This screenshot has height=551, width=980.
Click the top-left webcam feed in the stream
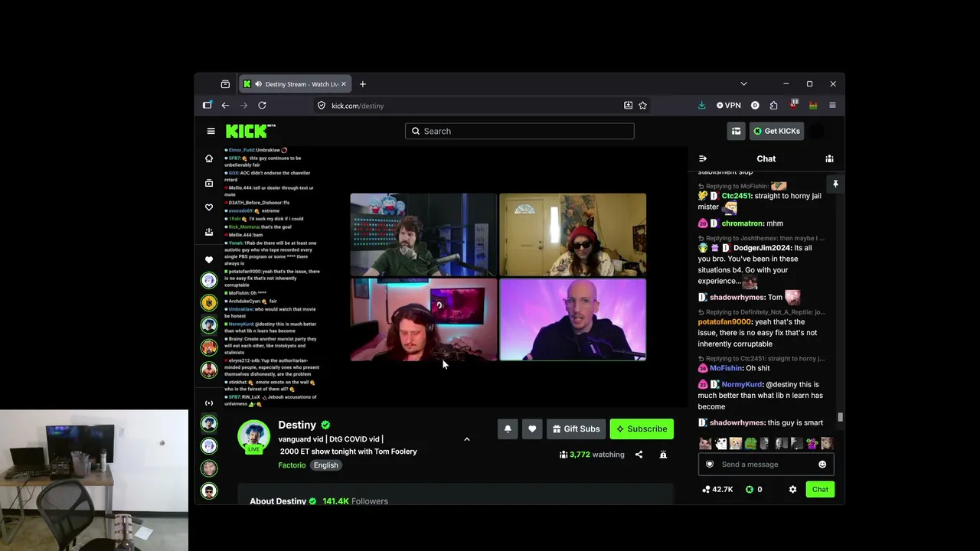pos(423,234)
